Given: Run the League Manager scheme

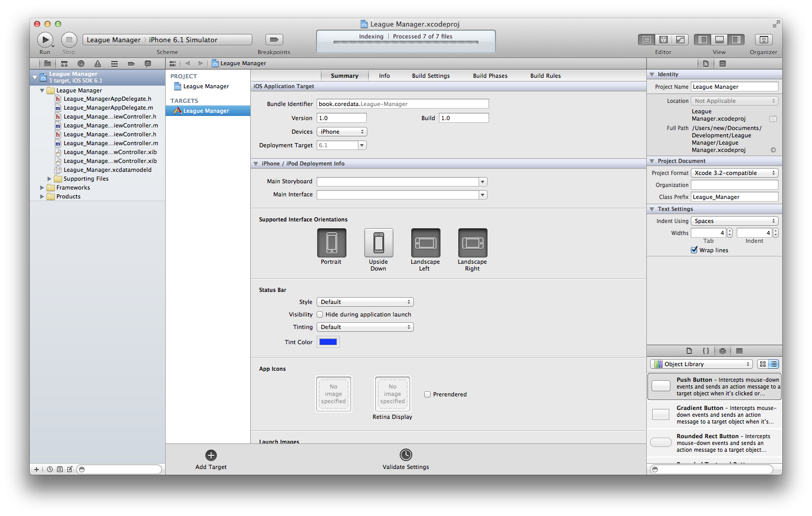Looking at the screenshot, I should point(45,40).
